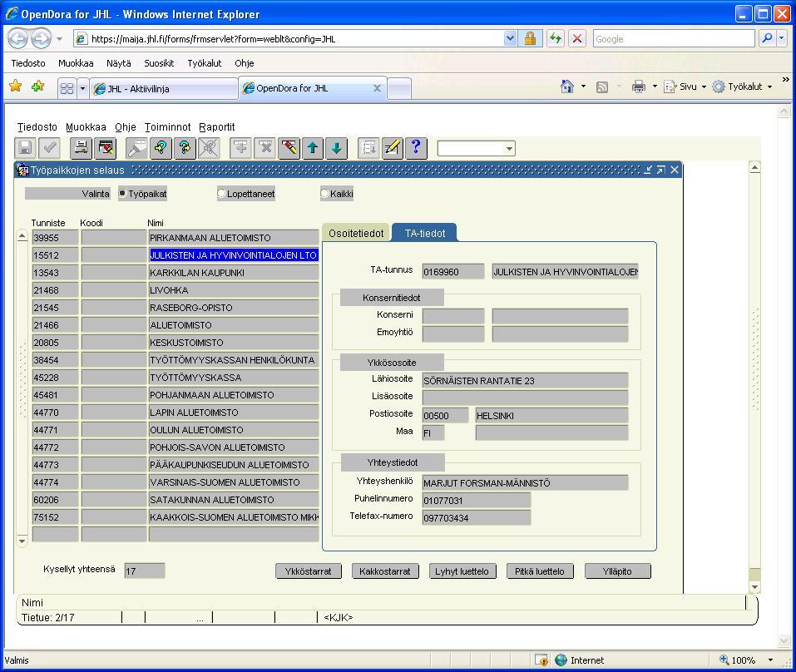Click the security padlock icon in address bar
This screenshot has width=796, height=672.
tap(530, 38)
